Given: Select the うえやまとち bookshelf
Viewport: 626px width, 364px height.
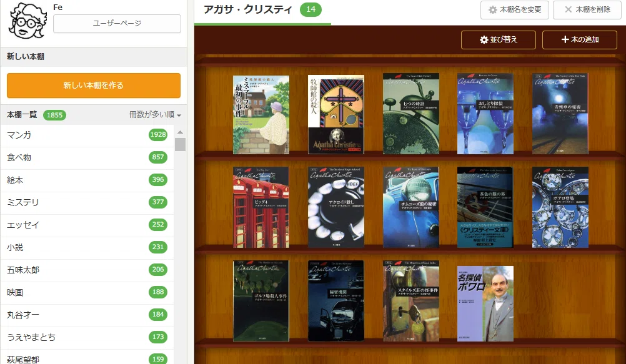Looking at the screenshot, I should click(x=87, y=337).
